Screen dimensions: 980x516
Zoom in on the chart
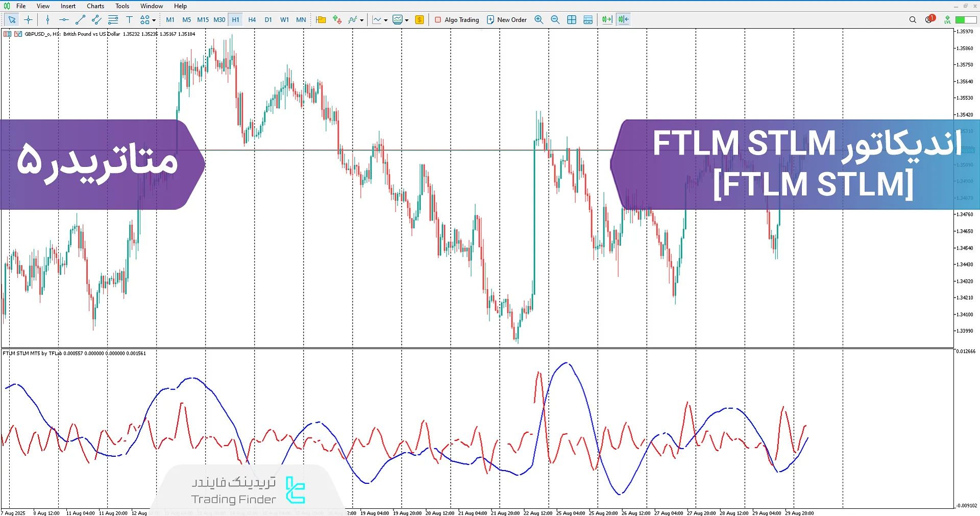click(539, 19)
